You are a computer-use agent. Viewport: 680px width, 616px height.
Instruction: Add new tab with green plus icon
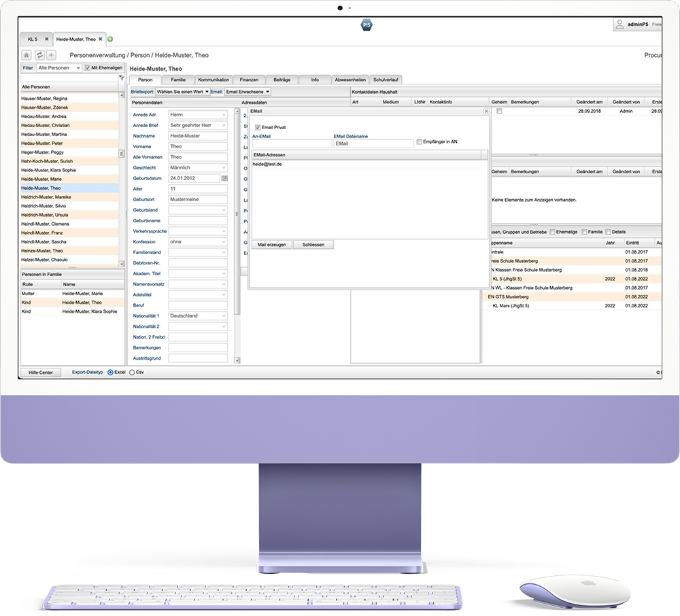pos(110,39)
